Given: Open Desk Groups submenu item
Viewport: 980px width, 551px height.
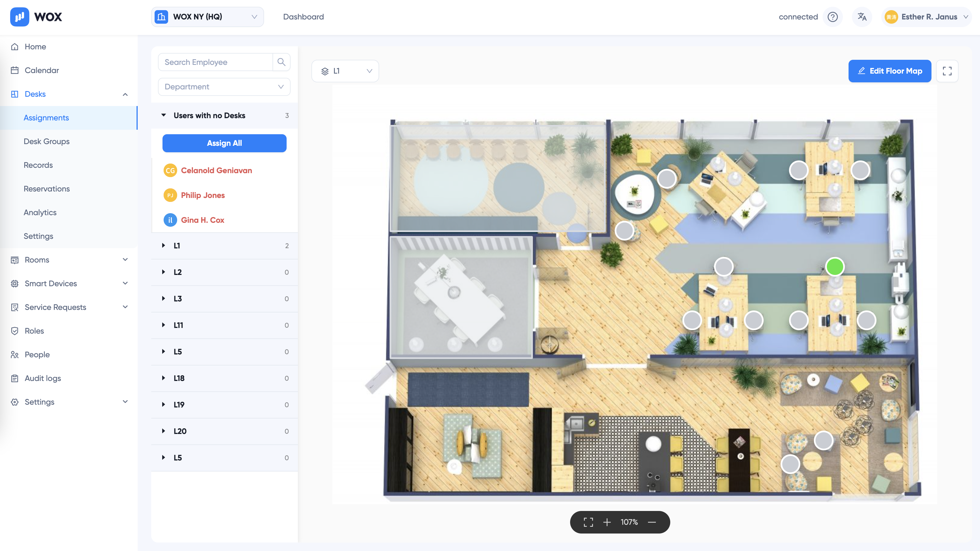Looking at the screenshot, I should (69, 142).
